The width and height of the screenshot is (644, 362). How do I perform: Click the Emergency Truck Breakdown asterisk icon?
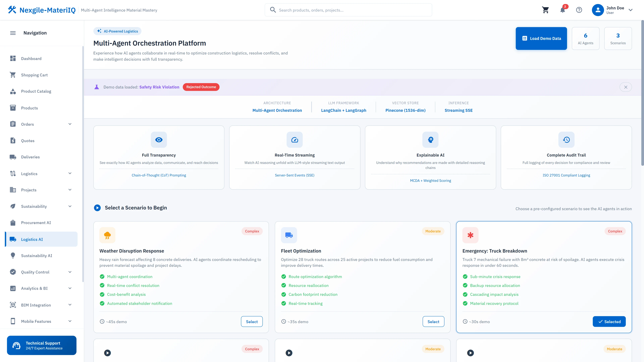point(470,235)
